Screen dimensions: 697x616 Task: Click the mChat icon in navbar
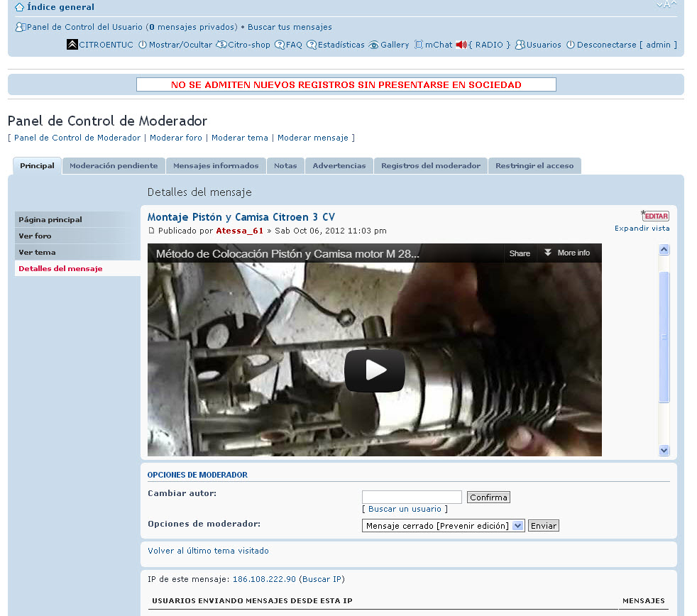point(419,45)
